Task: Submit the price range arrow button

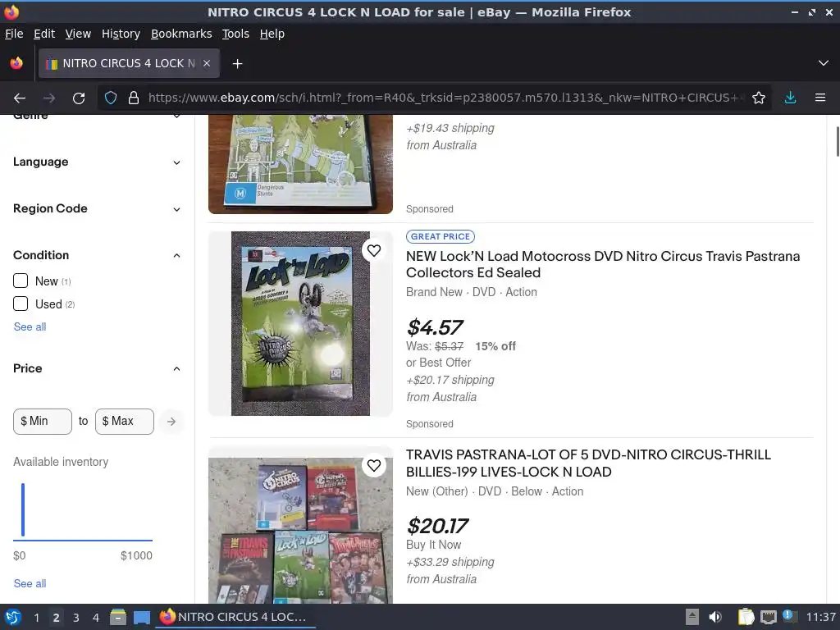Action: pyautogui.click(x=171, y=422)
